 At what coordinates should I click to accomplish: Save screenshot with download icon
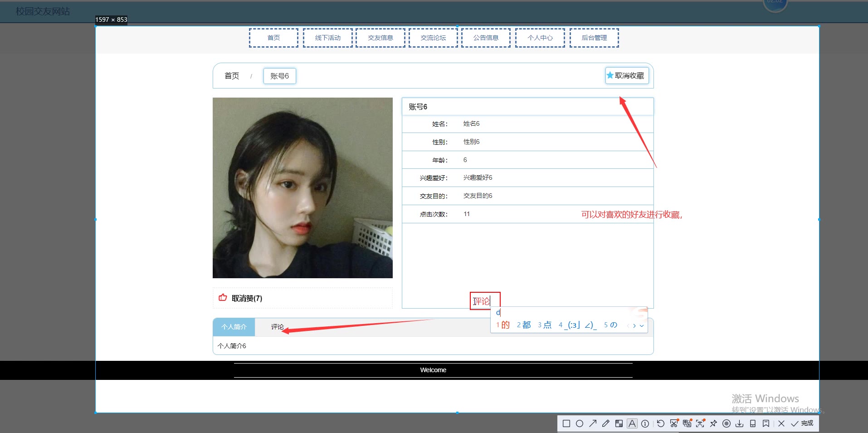tap(739, 423)
